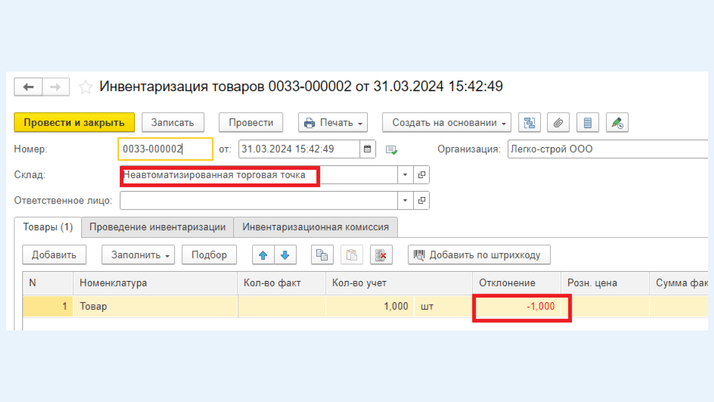Click Добавить по штрихкоду button
Screen dimensions: 714x402
[x=479, y=255]
